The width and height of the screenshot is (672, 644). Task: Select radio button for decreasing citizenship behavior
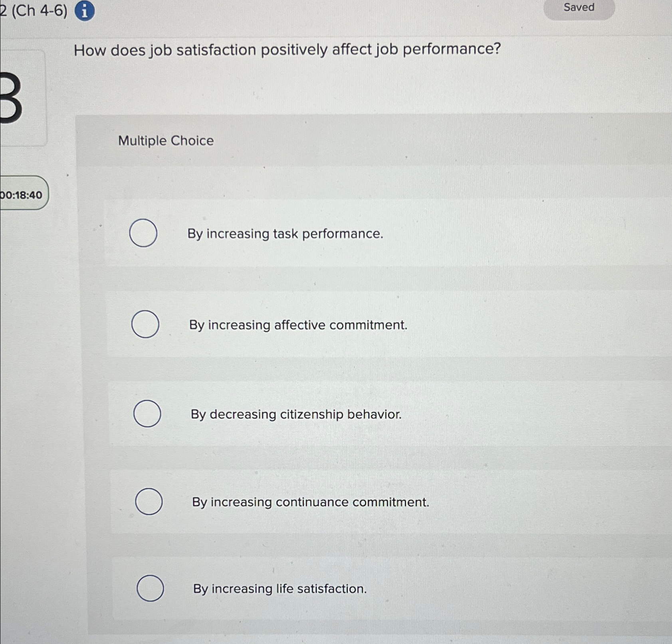click(147, 414)
